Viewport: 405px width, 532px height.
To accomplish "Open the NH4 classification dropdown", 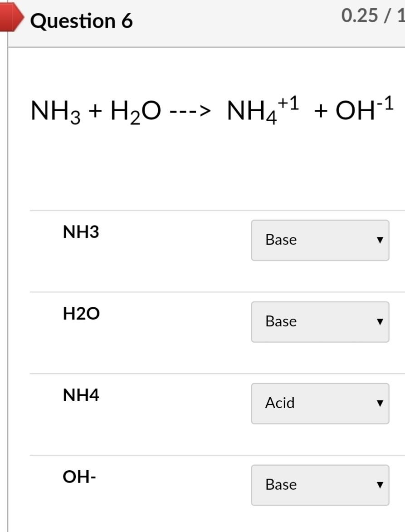I will click(x=320, y=403).
